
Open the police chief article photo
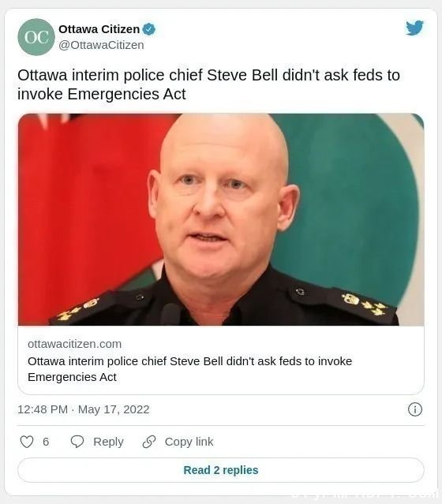pos(221,219)
